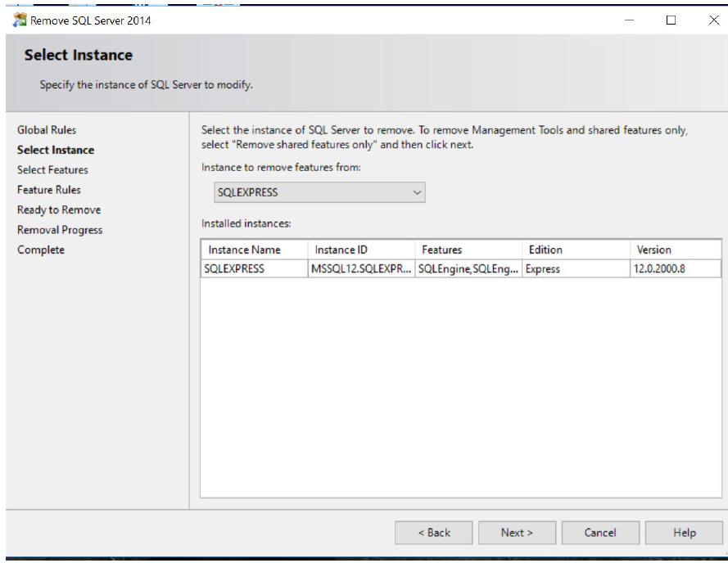Click the SQLEngine,SQLEng... features cell

click(x=468, y=268)
